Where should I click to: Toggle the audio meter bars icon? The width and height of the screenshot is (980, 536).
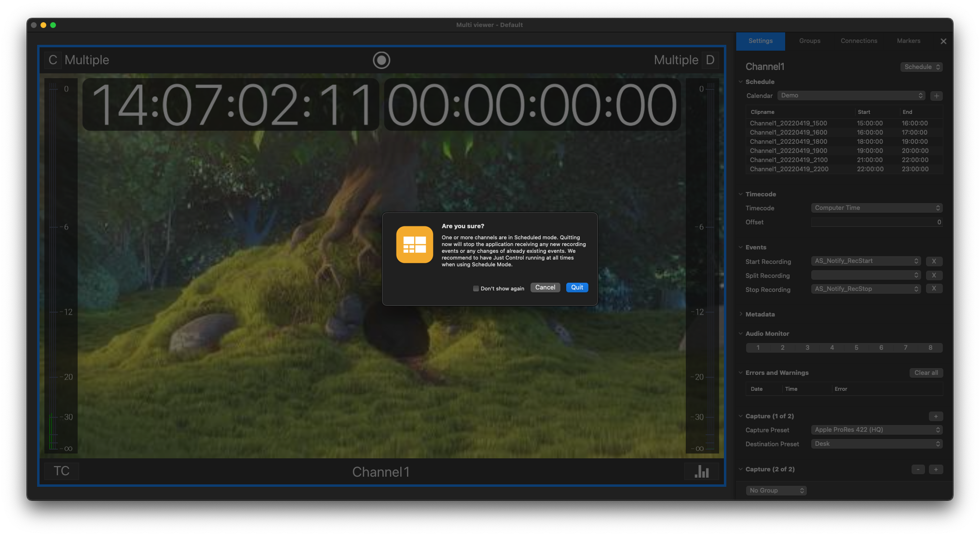pos(702,471)
